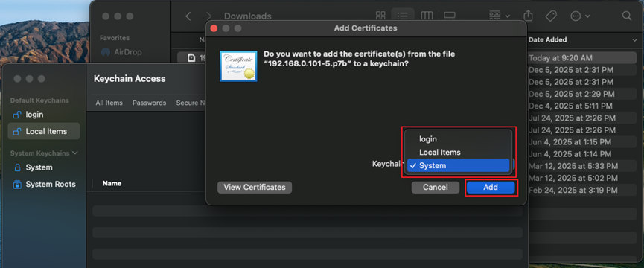Select row dated Feb 24, 2025 at 3:19 PM
The image size is (644, 268).
582,191
